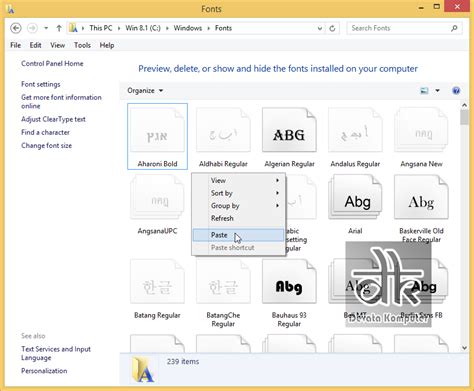This screenshot has width=474, height=391.
Task: Select the BatangChe Regular font icon
Action: [x=223, y=282]
